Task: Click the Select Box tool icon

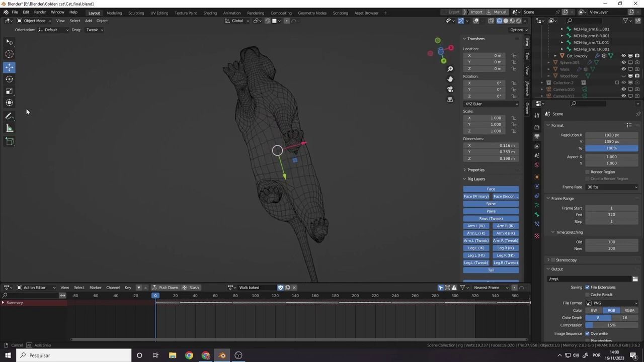Action: (10, 42)
